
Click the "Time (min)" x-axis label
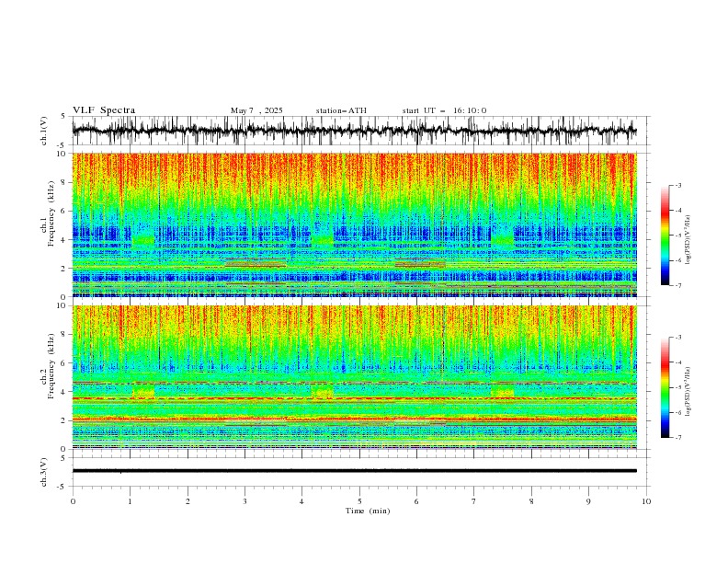(x=368, y=511)
